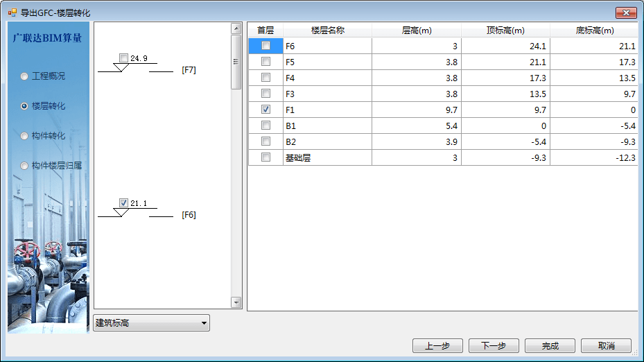Click the 完成 button
Viewport: 644px width, 362px height.
(550, 346)
